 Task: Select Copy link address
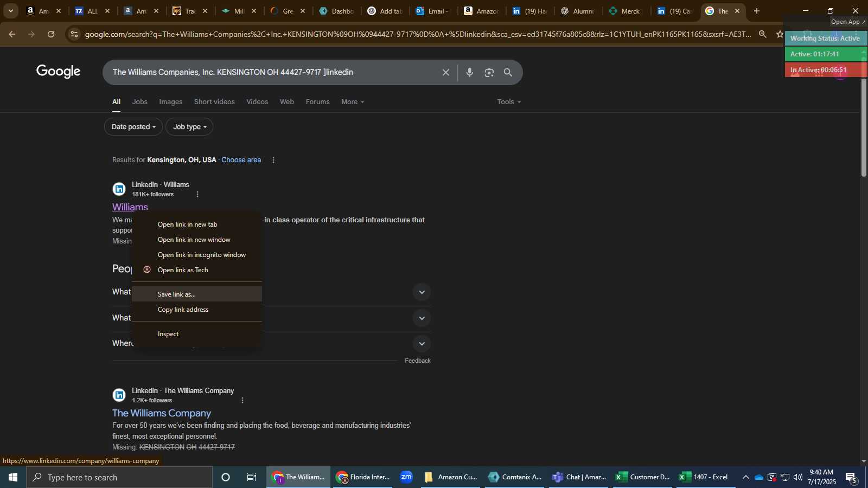(x=197, y=310)
